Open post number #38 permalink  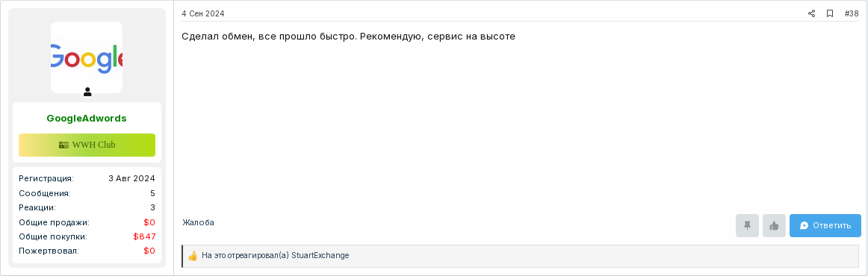tap(852, 14)
